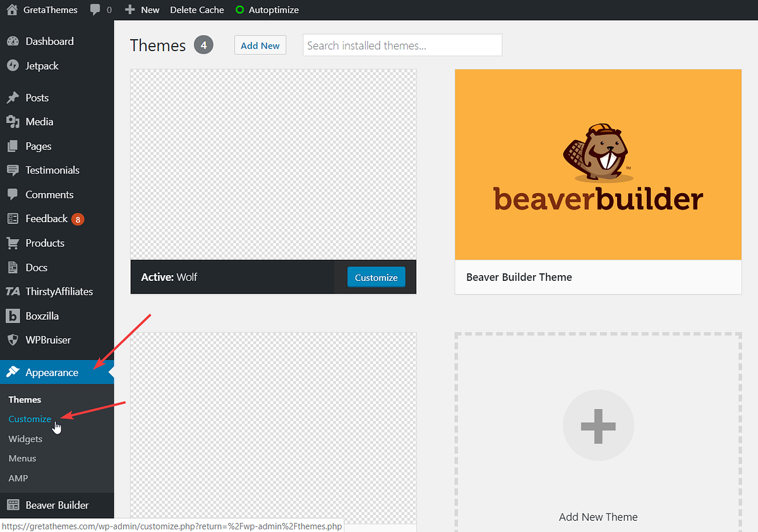The image size is (758, 532).
Task: Click the Add New themes button
Action: [x=260, y=45]
